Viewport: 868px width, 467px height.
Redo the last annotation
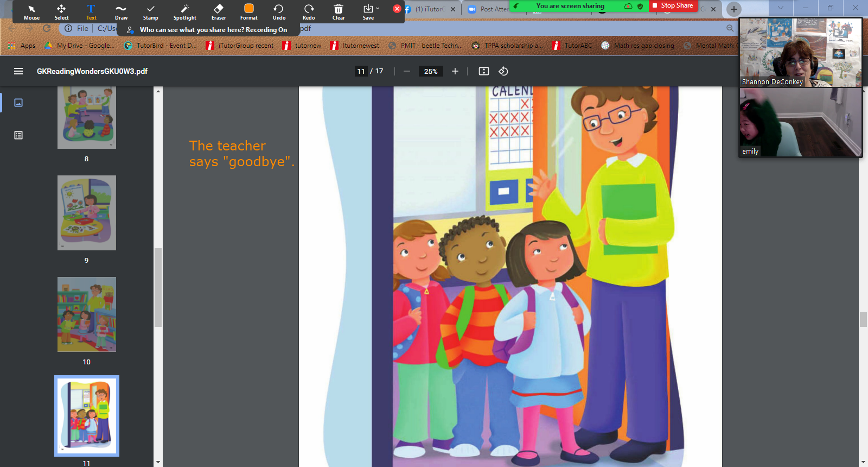(309, 12)
